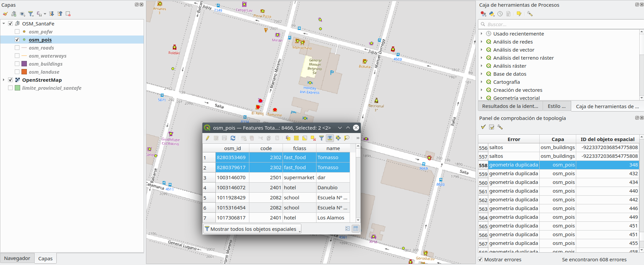Open the Estilo tab
Viewport: 644px width, 265px height.
pos(556,106)
